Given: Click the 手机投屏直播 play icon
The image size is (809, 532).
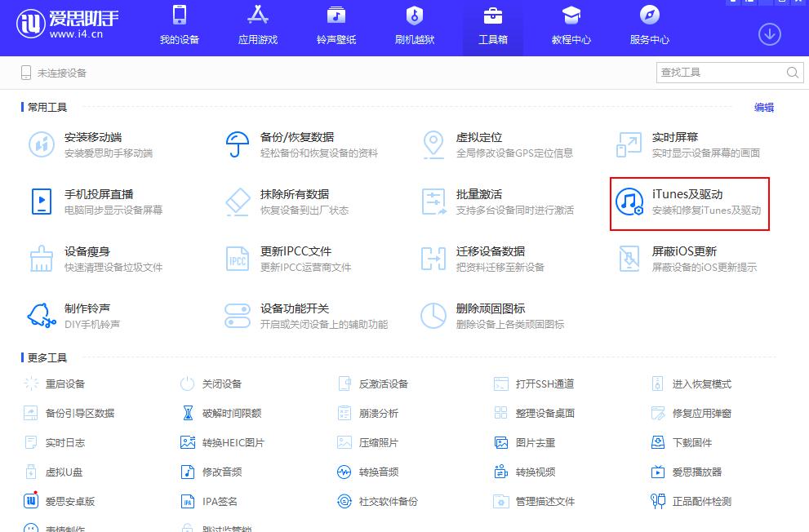Looking at the screenshot, I should coord(41,202).
